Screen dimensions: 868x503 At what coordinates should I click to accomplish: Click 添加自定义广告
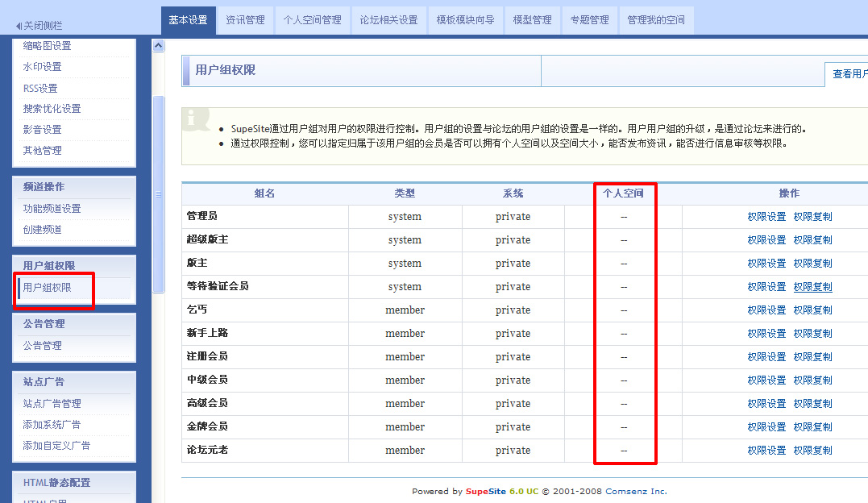[x=56, y=446]
